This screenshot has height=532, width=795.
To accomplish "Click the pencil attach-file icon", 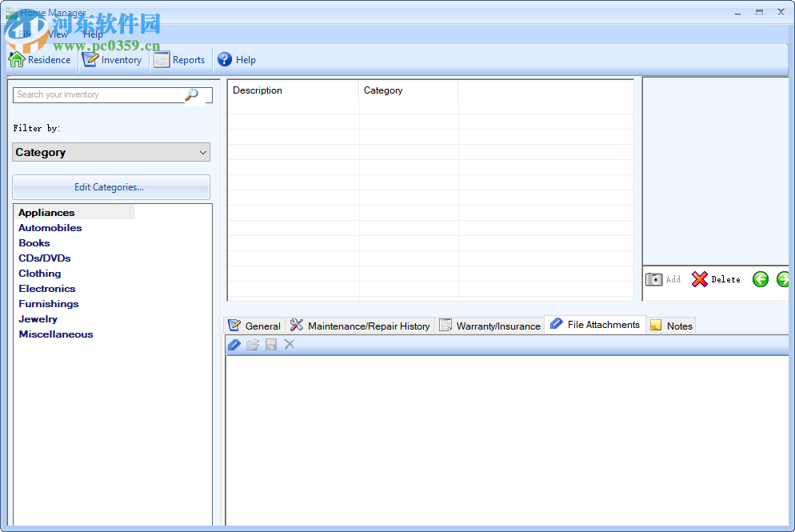I will pos(234,344).
